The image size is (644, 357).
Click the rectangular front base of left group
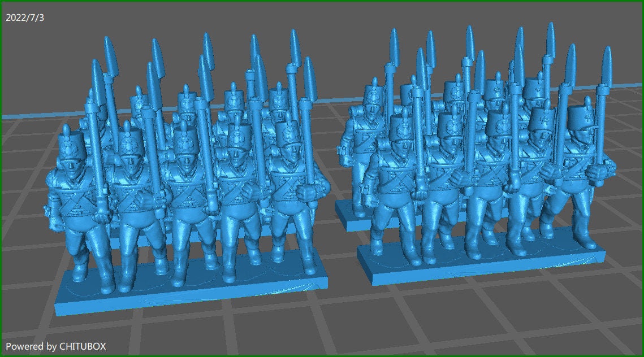192,294
